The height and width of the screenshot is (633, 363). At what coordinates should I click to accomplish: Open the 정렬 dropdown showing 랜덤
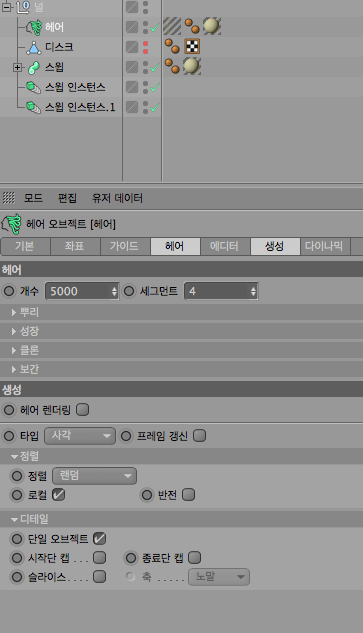[94, 476]
